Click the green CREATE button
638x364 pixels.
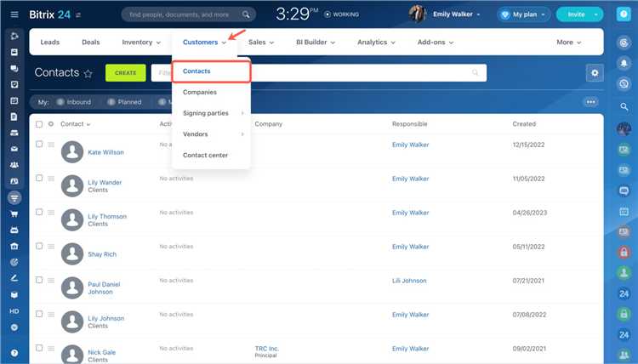tap(125, 73)
